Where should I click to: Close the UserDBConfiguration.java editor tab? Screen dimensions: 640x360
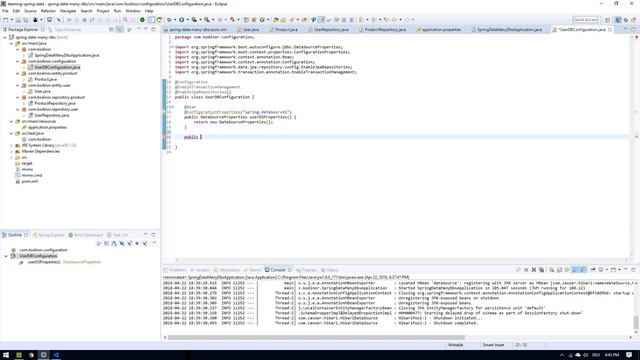pyautogui.click(x=610, y=29)
